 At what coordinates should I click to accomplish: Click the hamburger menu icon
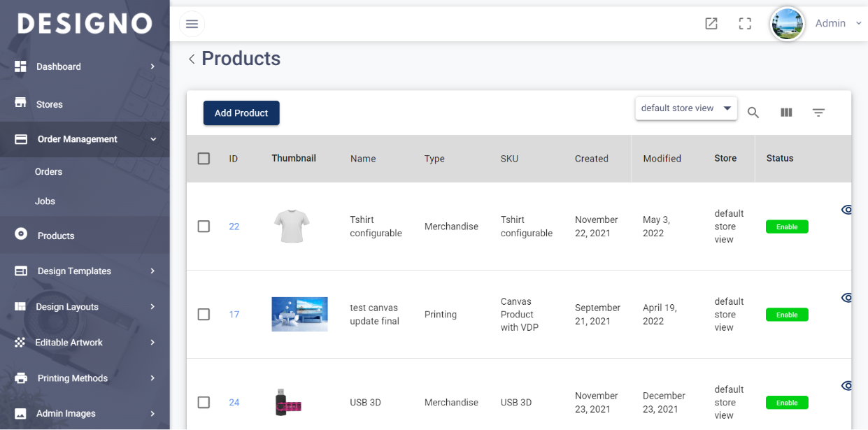pos(192,24)
